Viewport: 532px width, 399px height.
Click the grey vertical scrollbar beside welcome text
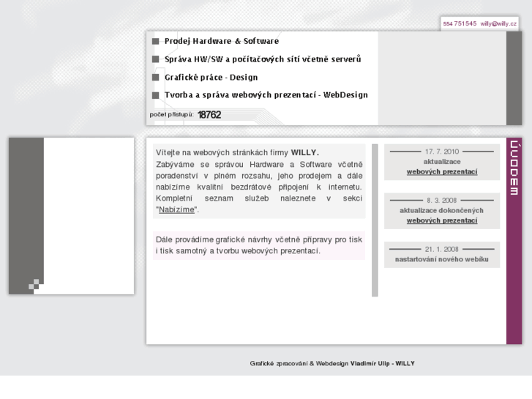[375, 220]
